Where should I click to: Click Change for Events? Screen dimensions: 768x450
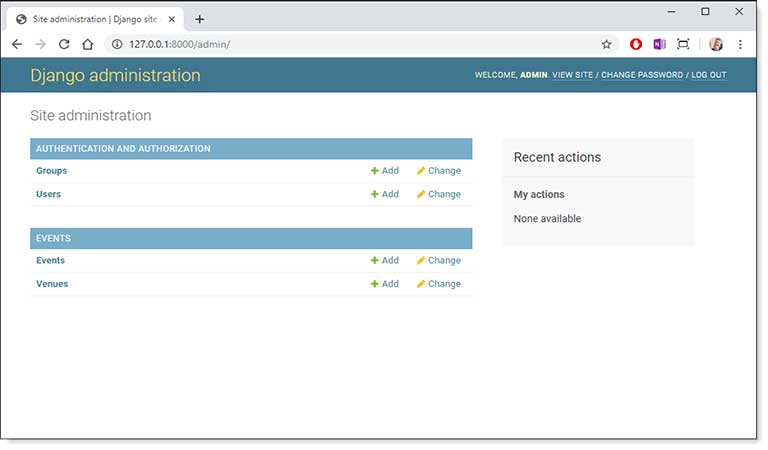click(x=439, y=261)
